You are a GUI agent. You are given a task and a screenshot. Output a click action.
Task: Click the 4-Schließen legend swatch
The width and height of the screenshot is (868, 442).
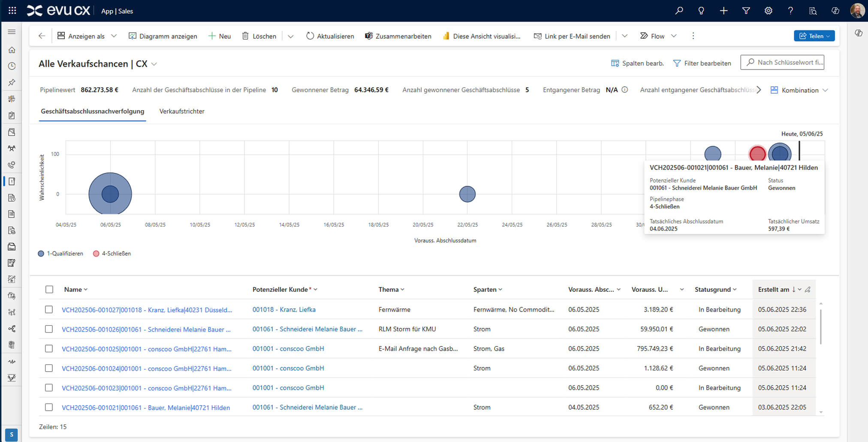pyautogui.click(x=96, y=254)
